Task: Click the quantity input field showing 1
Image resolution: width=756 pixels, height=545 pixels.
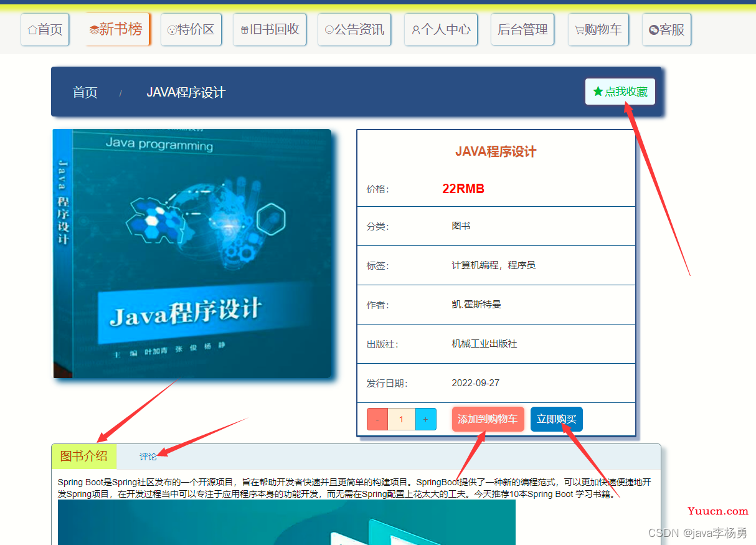Action: (402, 419)
